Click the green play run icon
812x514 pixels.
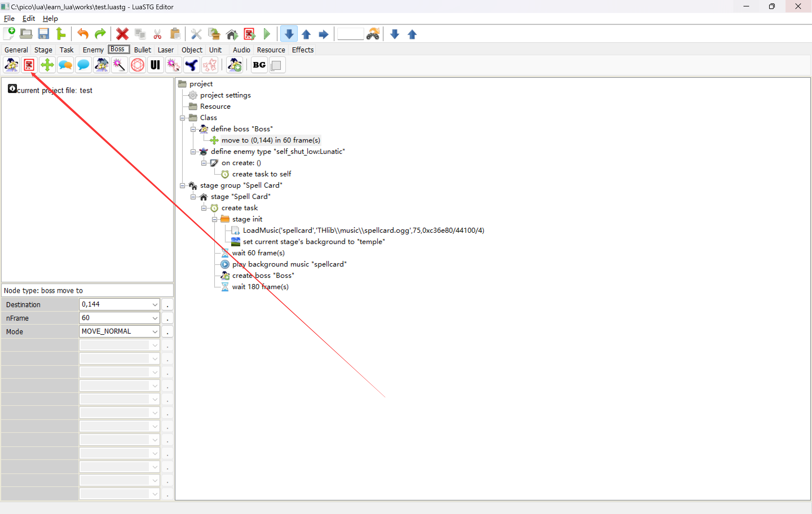(267, 34)
